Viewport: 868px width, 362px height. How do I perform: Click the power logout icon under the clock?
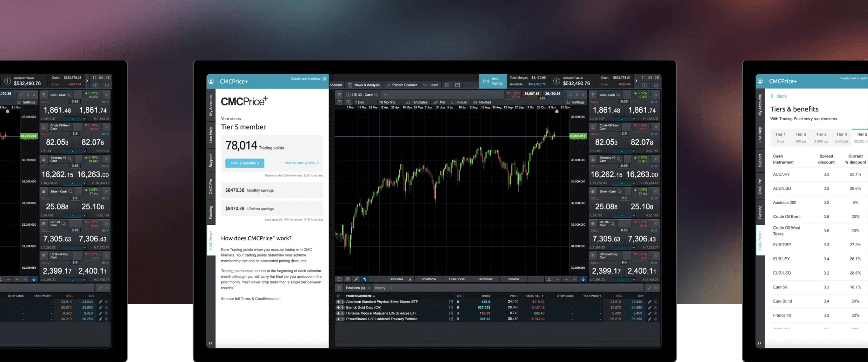[x=656, y=85]
